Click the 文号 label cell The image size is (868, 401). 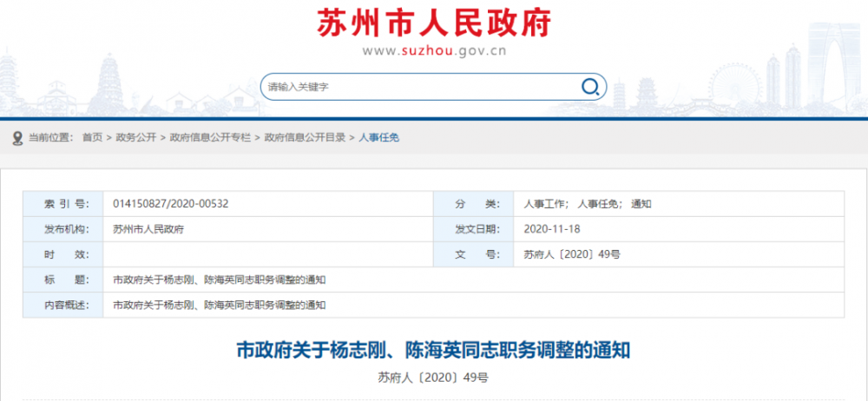[x=473, y=255]
